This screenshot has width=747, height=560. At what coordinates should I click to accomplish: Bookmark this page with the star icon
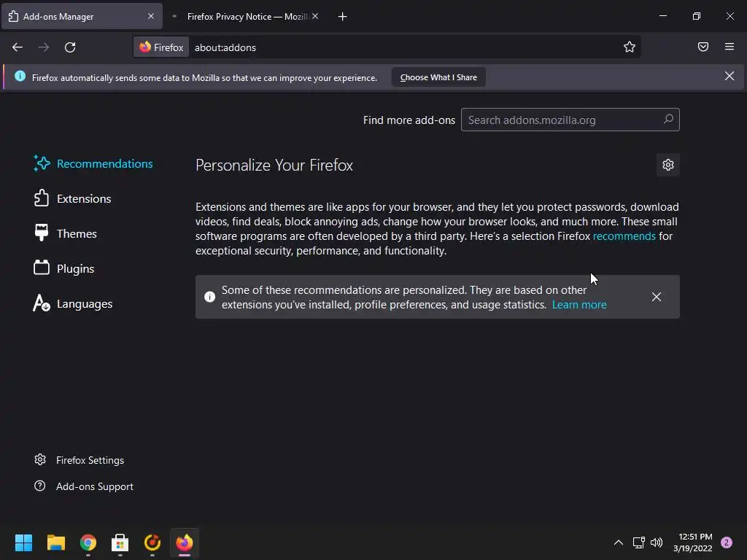pos(630,47)
